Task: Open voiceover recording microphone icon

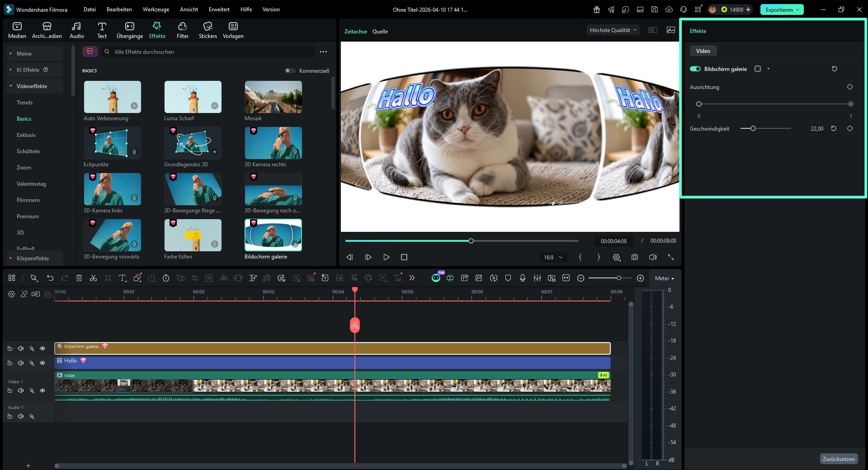Action: pyautogui.click(x=523, y=278)
